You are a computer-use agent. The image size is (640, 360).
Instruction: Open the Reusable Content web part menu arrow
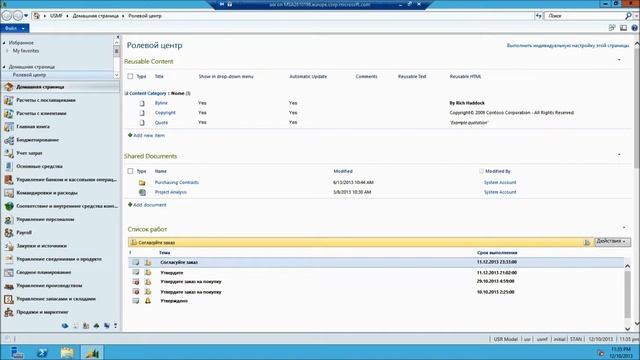(619, 60)
